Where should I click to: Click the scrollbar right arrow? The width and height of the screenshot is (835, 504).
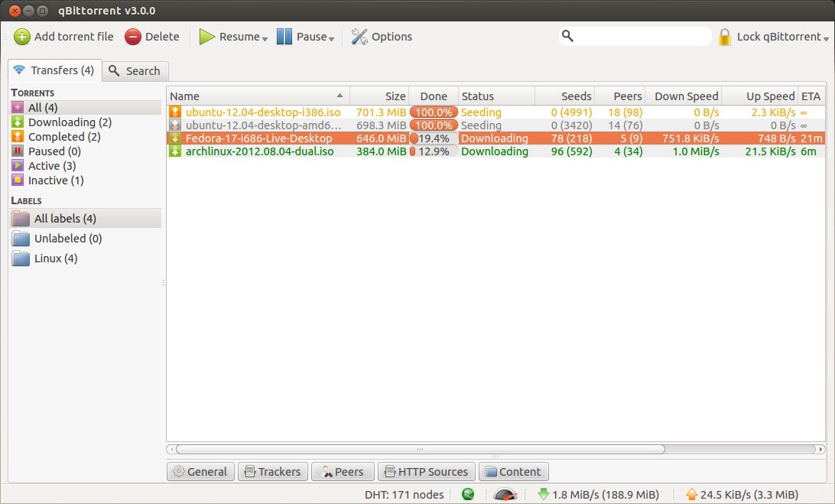[x=820, y=449]
